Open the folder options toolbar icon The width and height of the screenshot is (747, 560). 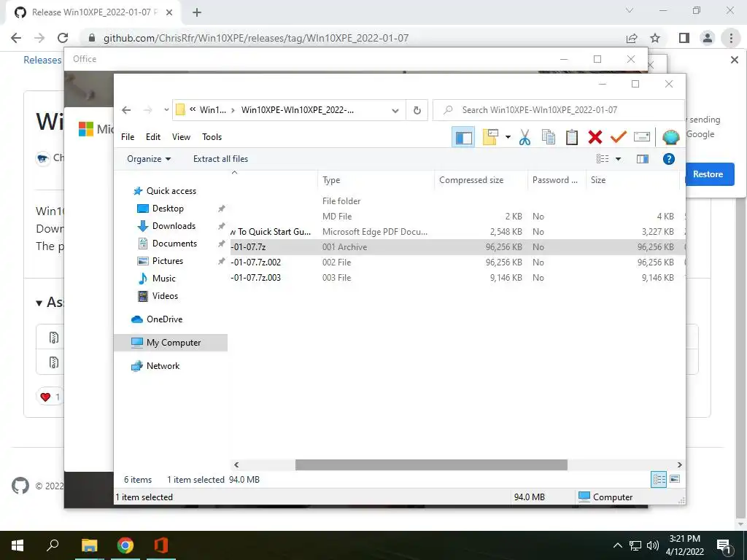[490, 137]
